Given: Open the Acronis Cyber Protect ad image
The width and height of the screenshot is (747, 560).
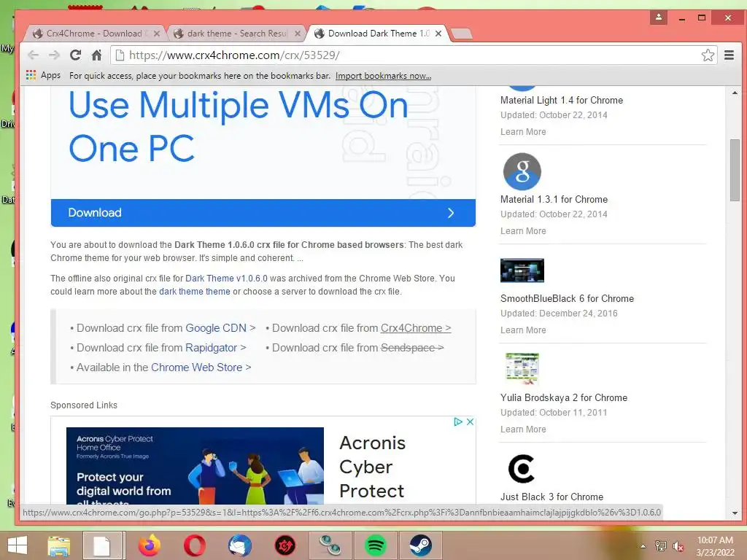Looking at the screenshot, I should pos(195,466).
